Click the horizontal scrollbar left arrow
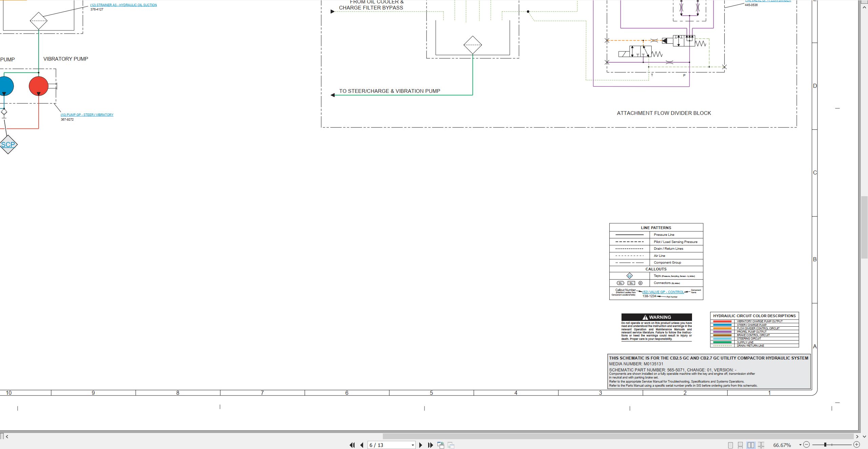 pos(7,436)
